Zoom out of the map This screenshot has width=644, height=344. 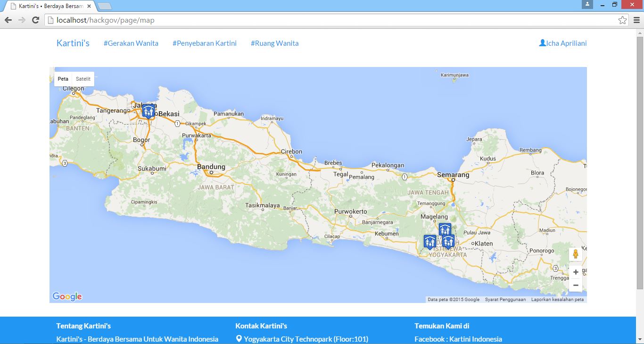(576, 285)
